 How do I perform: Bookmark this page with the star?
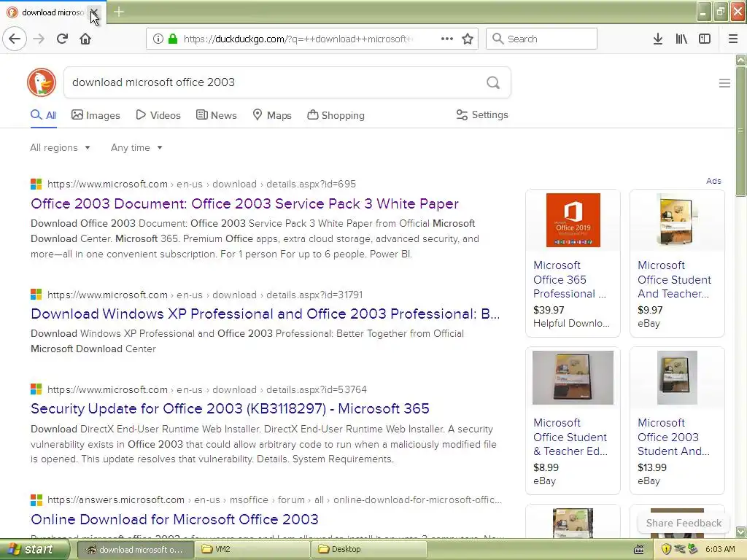coord(468,39)
